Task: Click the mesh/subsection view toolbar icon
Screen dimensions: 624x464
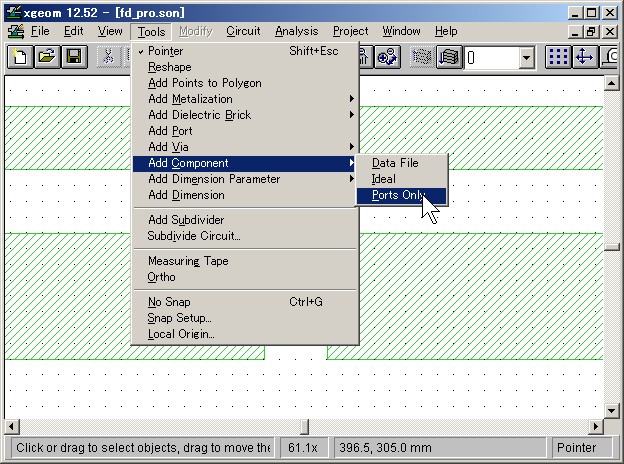Action: tap(422, 57)
